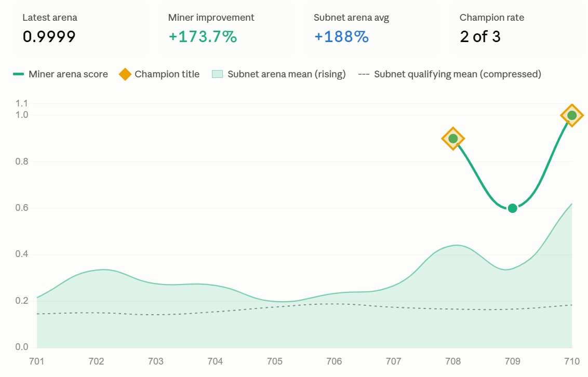Toggle the Champion title legend entry
Viewport: 588px width, 377px height.
point(159,74)
